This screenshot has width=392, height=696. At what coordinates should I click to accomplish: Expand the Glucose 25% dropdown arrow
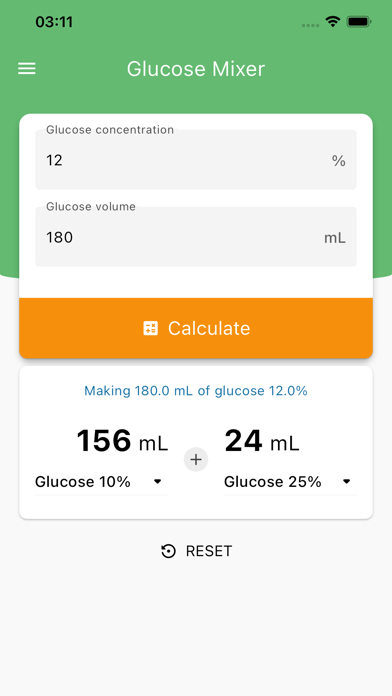347,482
